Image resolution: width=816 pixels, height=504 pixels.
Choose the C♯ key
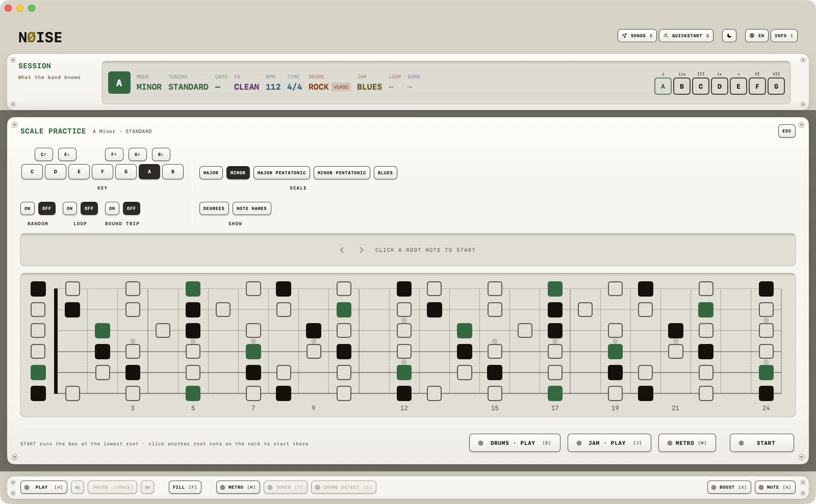(44, 154)
